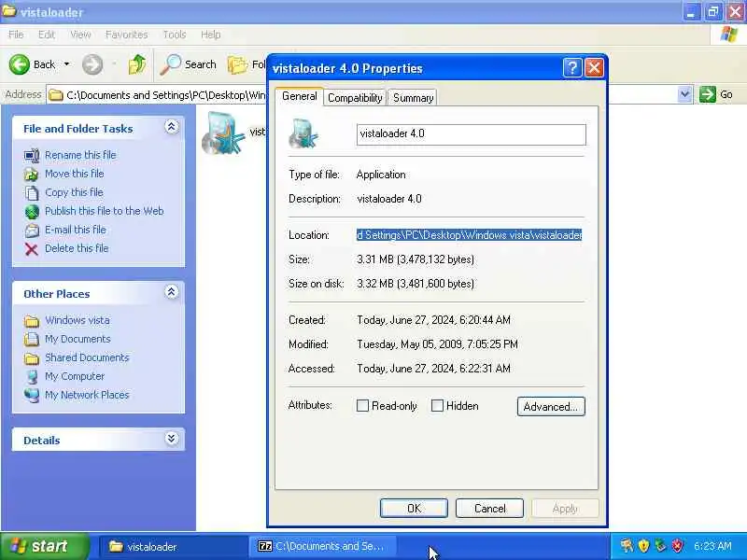Open the Back button history dropdown

pyautogui.click(x=66, y=64)
